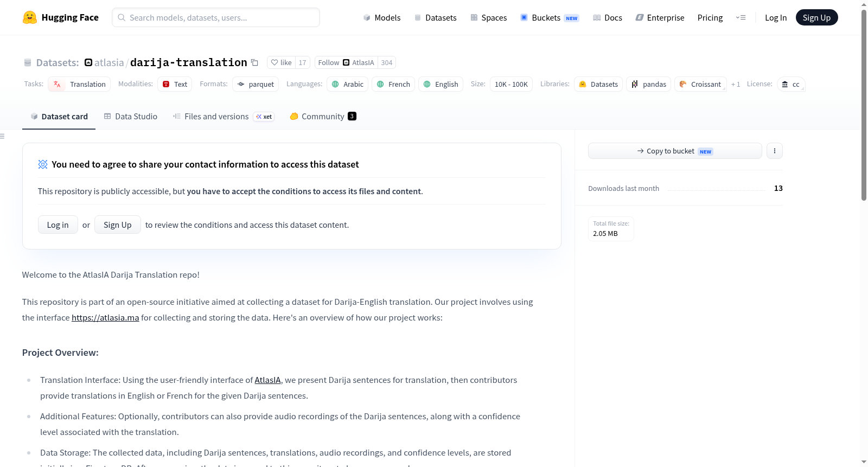Expand the +1 more libraries

tap(736, 84)
